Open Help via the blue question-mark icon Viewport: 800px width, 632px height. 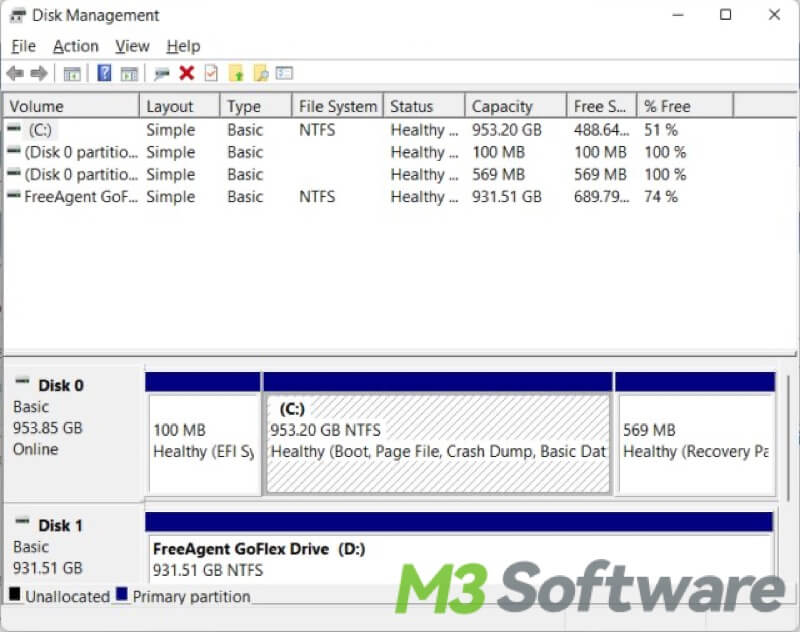click(x=104, y=73)
